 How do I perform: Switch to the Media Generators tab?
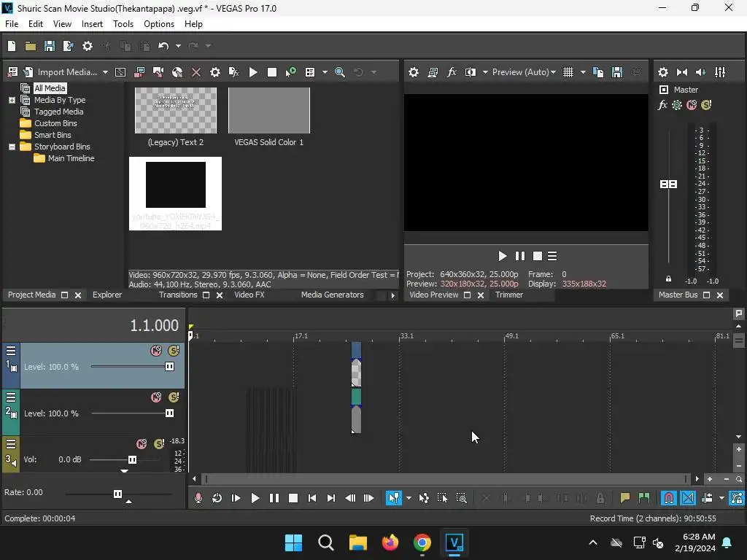tap(332, 295)
